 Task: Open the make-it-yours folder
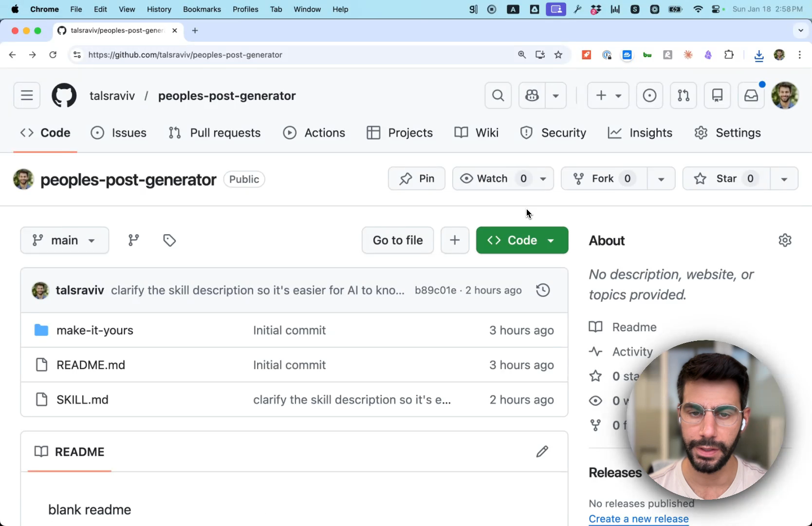[x=95, y=330]
